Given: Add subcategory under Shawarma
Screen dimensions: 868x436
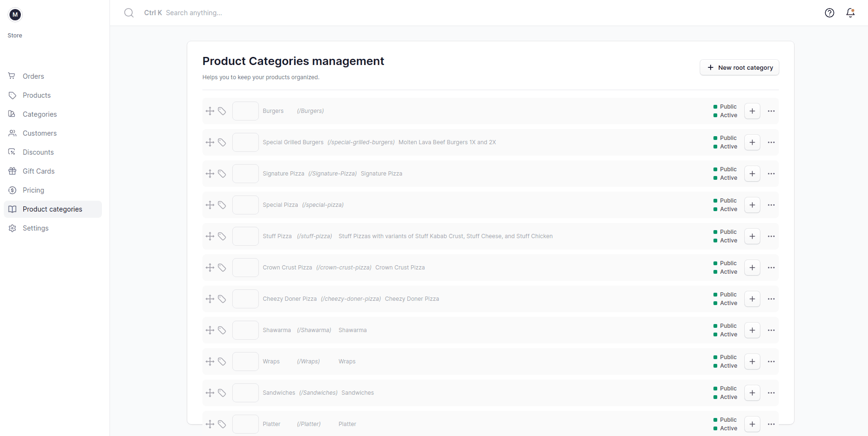Looking at the screenshot, I should click(x=752, y=330).
